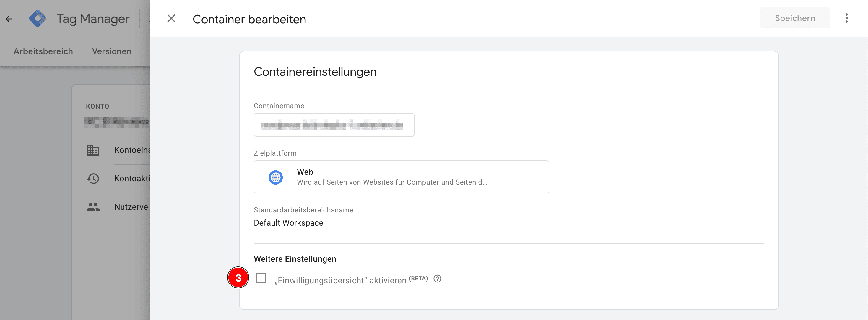868x320 pixels.
Task: Click the back arrow icon
Action: [9, 19]
